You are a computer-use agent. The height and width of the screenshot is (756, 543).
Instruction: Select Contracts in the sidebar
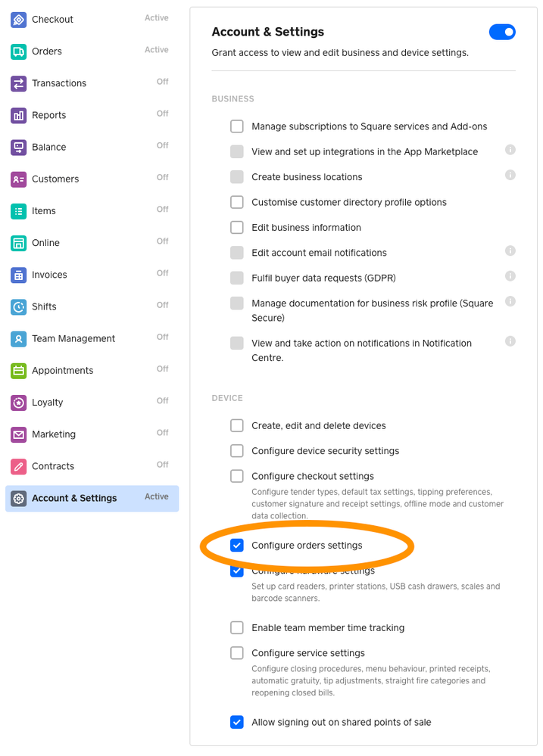(x=53, y=466)
